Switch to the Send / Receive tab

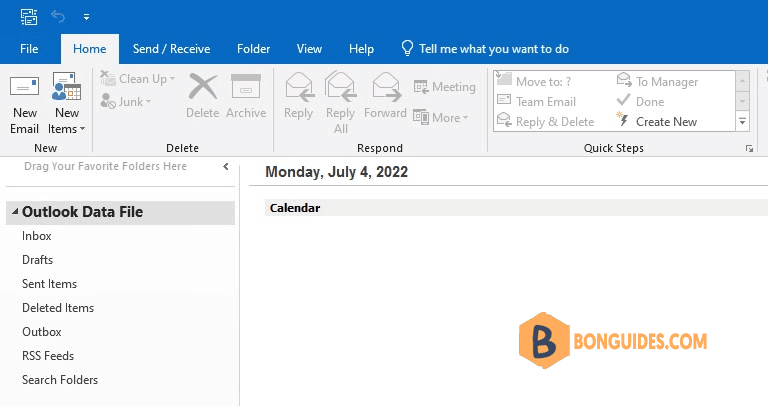click(171, 49)
